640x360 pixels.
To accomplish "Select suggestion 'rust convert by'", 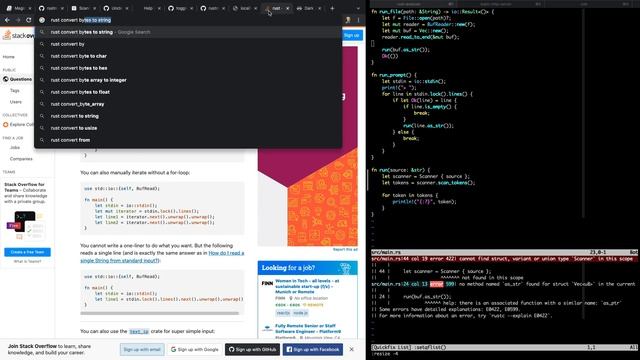I will (188, 44).
